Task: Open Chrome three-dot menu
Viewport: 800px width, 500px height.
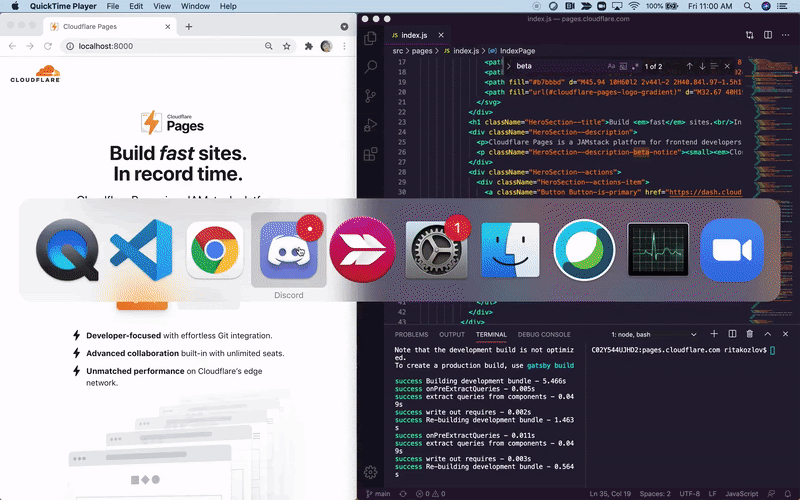Action: [344, 46]
